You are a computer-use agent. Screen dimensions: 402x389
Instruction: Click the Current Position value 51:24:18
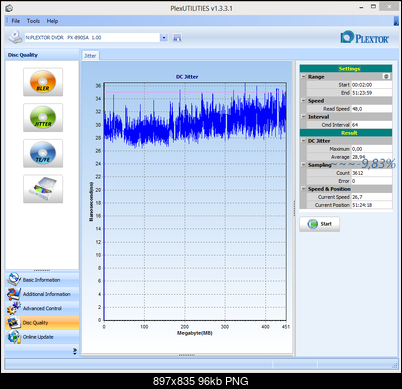pos(372,205)
